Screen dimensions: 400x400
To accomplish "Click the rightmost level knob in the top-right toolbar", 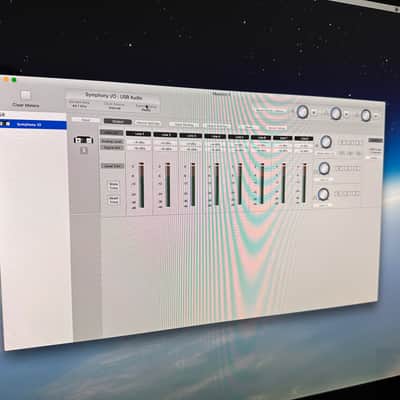I will [x=366, y=115].
